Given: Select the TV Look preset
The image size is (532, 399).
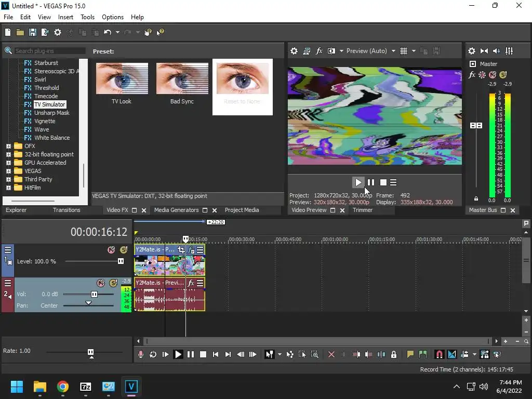Looking at the screenshot, I should [x=122, y=84].
